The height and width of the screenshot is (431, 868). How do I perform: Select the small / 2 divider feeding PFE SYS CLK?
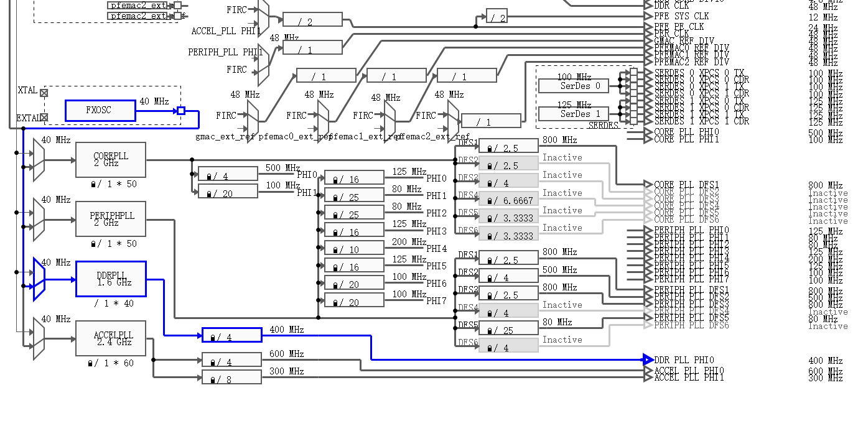click(497, 17)
